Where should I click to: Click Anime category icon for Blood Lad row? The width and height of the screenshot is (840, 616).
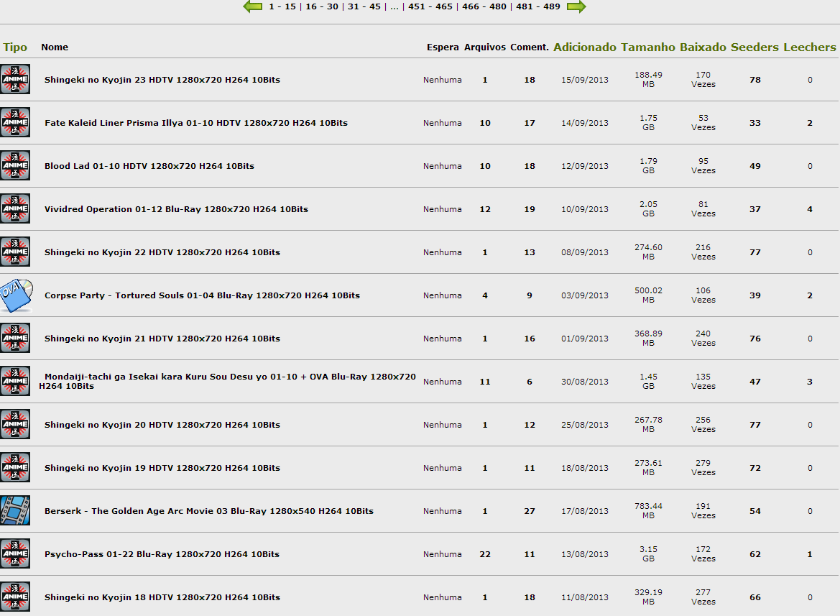[15, 165]
